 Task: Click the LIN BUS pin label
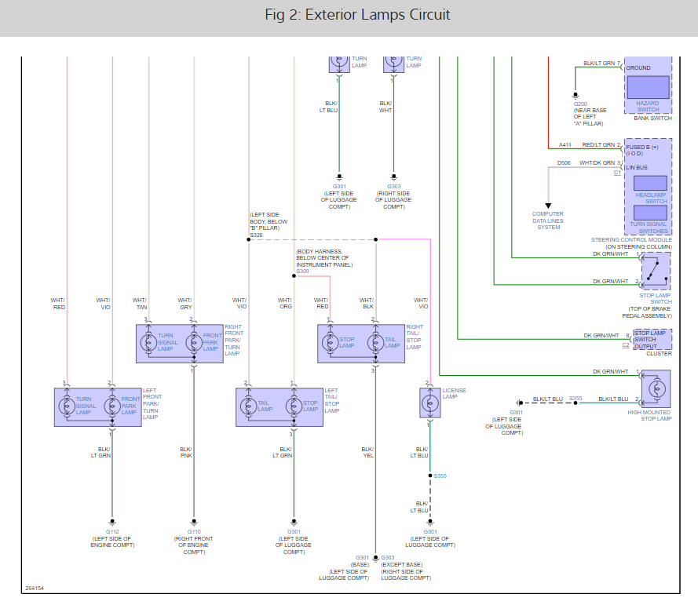click(x=637, y=168)
